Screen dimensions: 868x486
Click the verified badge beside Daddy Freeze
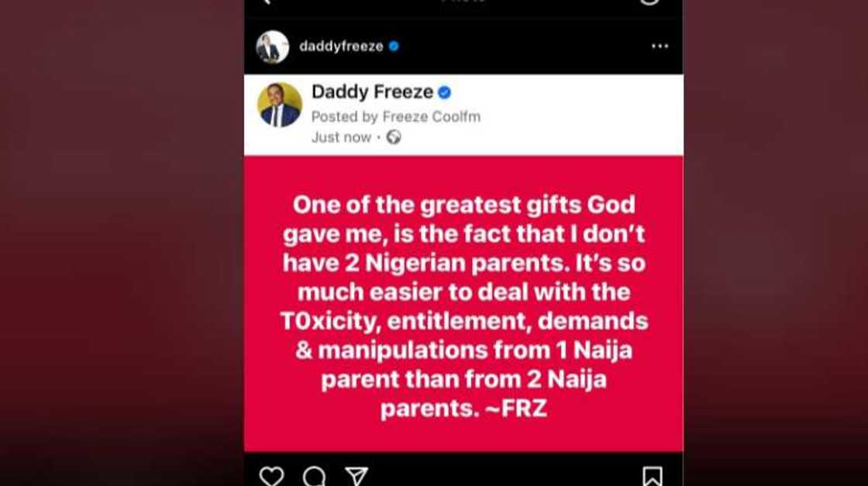point(444,92)
